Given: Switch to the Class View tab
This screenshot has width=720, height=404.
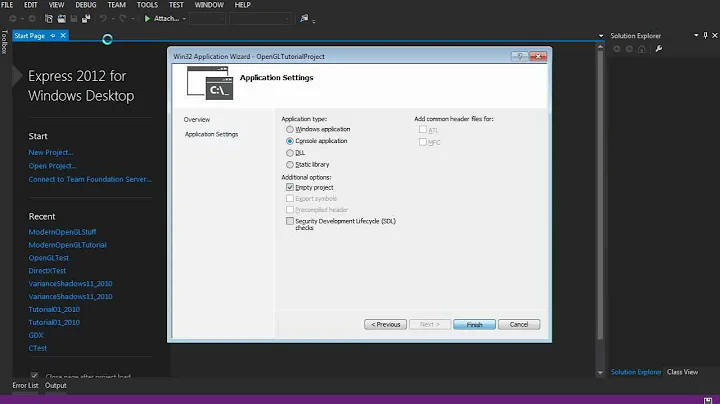Looking at the screenshot, I should coord(682,372).
